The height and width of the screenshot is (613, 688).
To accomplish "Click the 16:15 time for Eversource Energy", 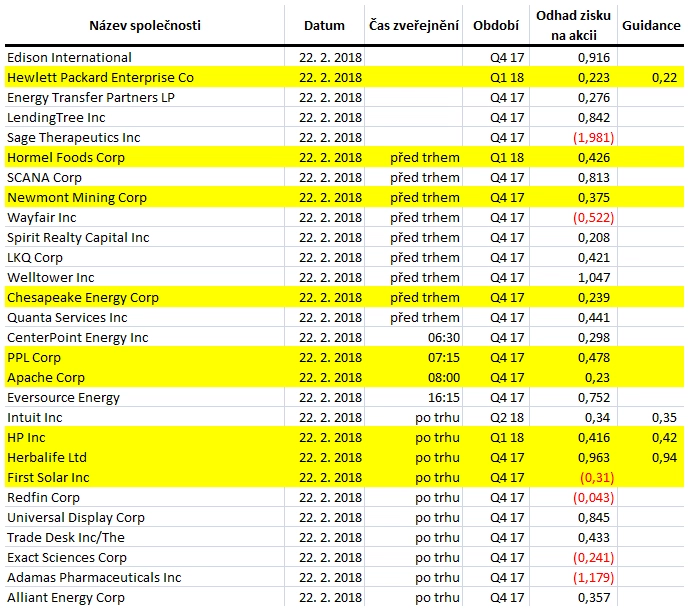I will click(444, 398).
